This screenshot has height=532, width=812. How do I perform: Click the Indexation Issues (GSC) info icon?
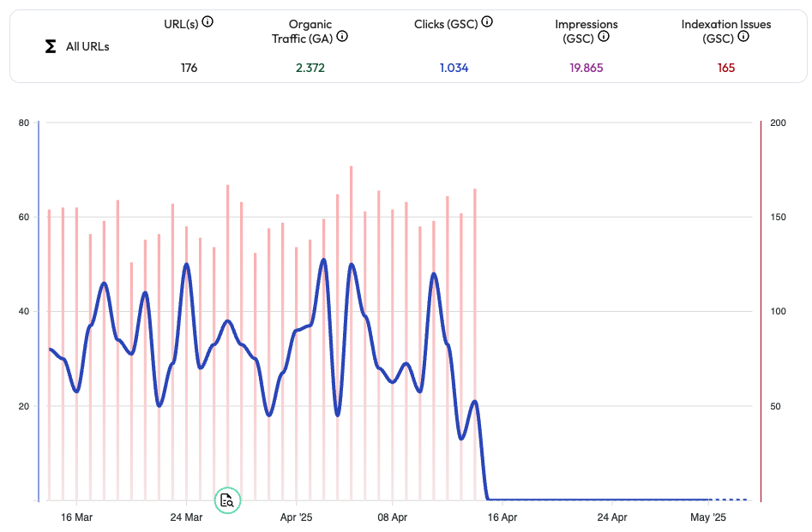click(x=739, y=38)
